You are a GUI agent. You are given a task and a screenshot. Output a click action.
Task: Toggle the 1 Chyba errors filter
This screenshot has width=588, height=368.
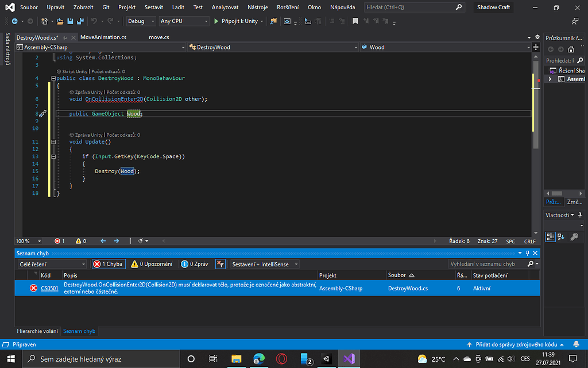pyautogui.click(x=108, y=264)
